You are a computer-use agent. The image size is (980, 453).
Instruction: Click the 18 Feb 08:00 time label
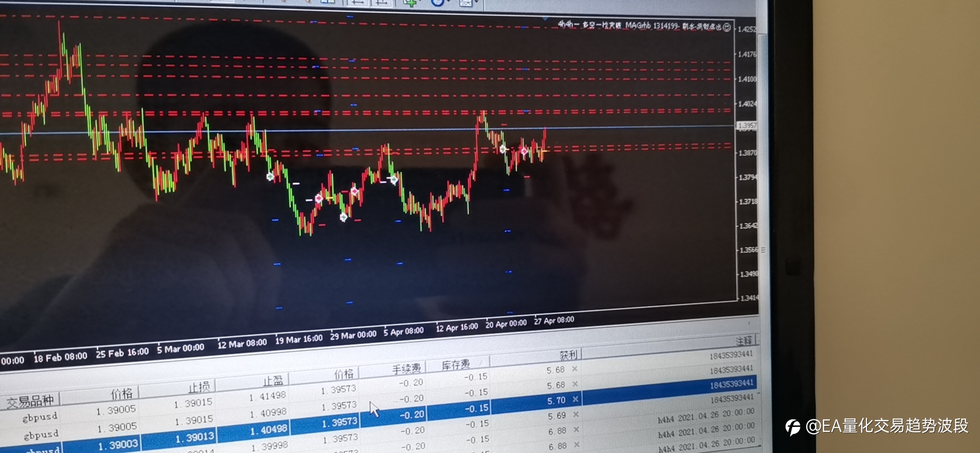tap(60, 357)
